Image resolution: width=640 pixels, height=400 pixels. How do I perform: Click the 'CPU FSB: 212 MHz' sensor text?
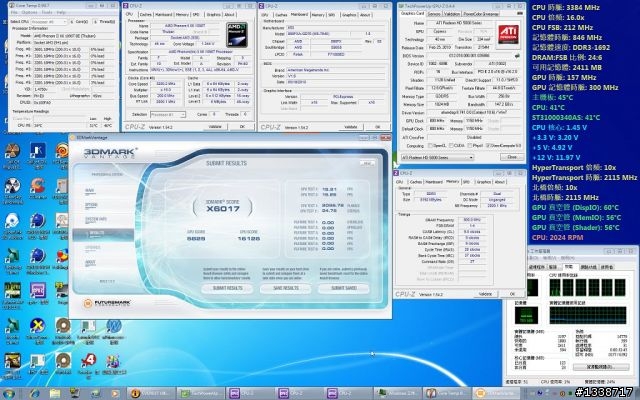point(562,27)
